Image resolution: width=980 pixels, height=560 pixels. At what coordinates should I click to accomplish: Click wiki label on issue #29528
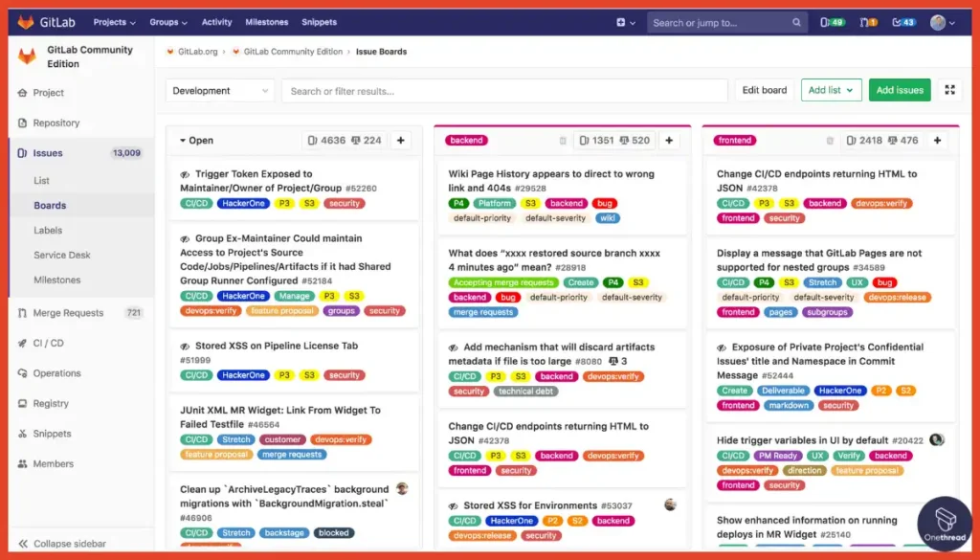608,218
